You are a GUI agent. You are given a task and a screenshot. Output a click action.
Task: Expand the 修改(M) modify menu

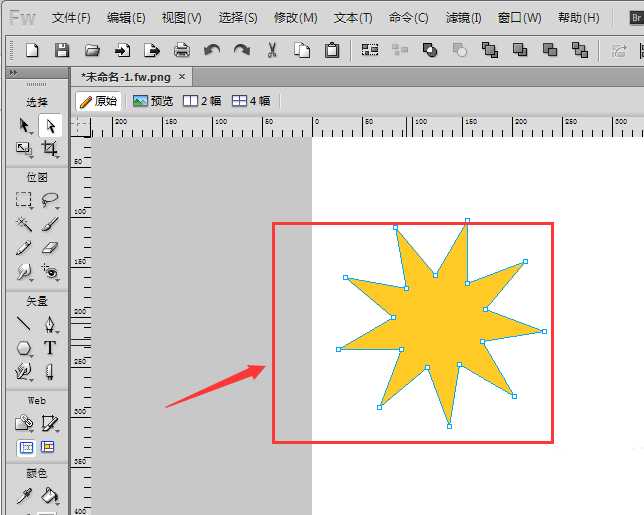coord(295,18)
